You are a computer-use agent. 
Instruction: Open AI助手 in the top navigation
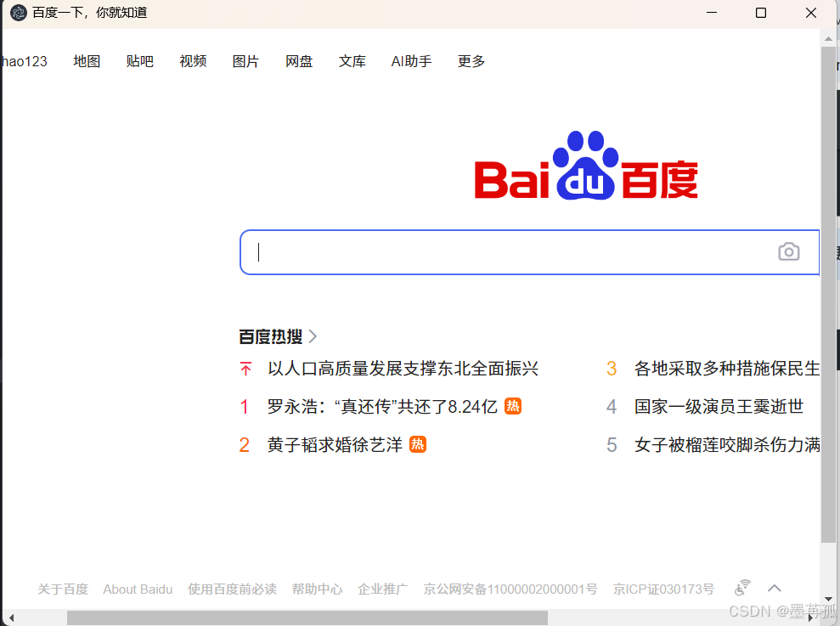click(411, 61)
